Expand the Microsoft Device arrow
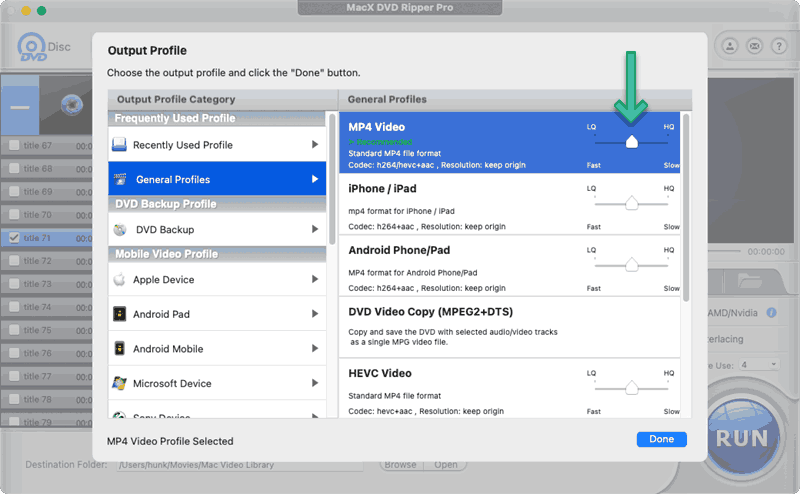Viewport: 800px width, 494px height. click(x=315, y=383)
